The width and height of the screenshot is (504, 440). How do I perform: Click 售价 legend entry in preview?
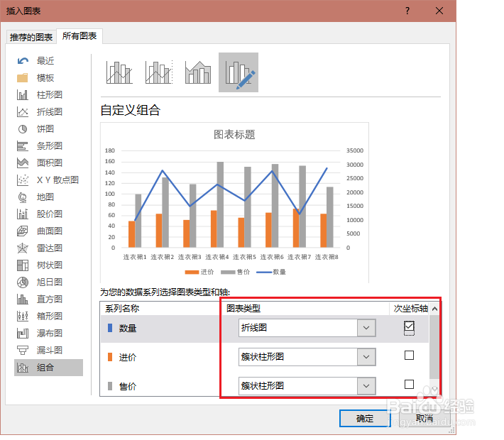pyautogui.click(x=235, y=272)
